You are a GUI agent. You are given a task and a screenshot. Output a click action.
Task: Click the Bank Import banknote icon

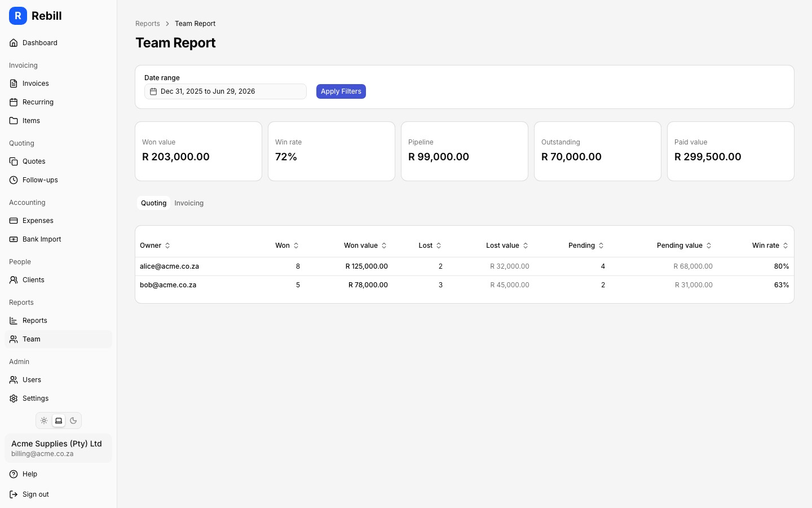14,239
